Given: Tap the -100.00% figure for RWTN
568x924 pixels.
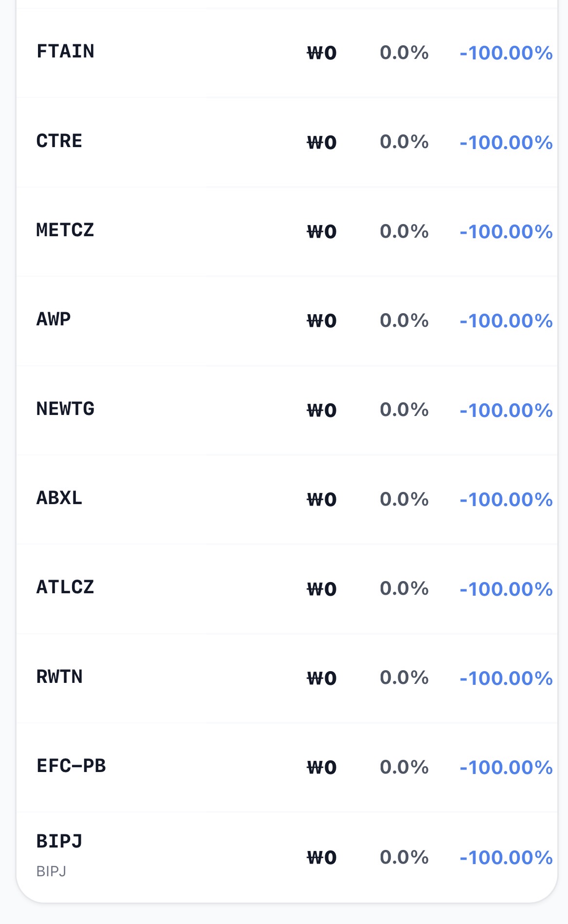Looking at the screenshot, I should pos(506,679).
